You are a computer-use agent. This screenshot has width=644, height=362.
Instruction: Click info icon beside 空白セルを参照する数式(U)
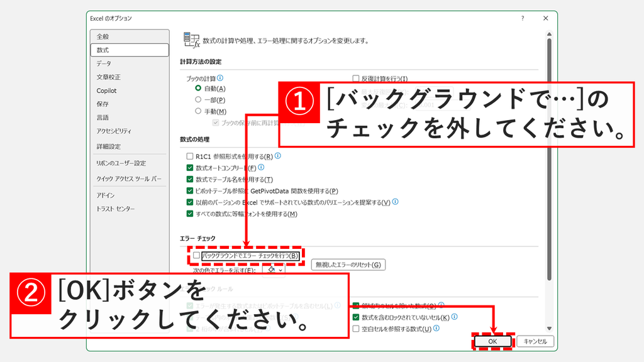click(436, 328)
